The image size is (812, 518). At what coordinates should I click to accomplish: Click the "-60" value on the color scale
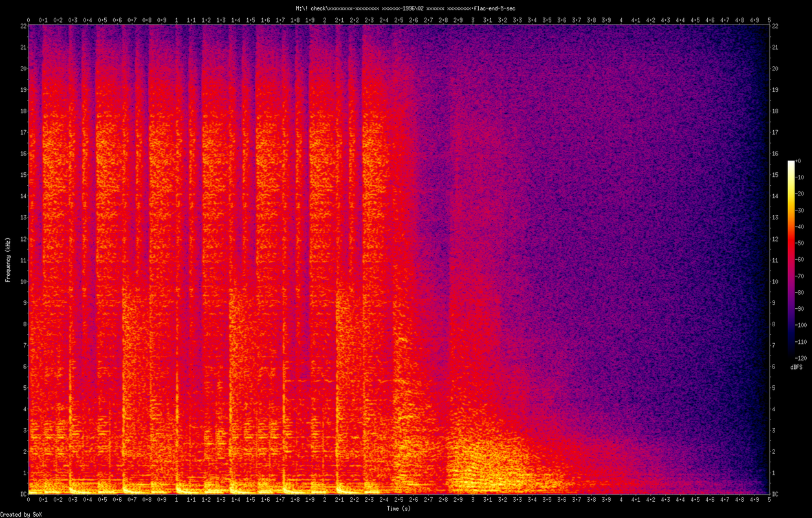click(x=801, y=259)
